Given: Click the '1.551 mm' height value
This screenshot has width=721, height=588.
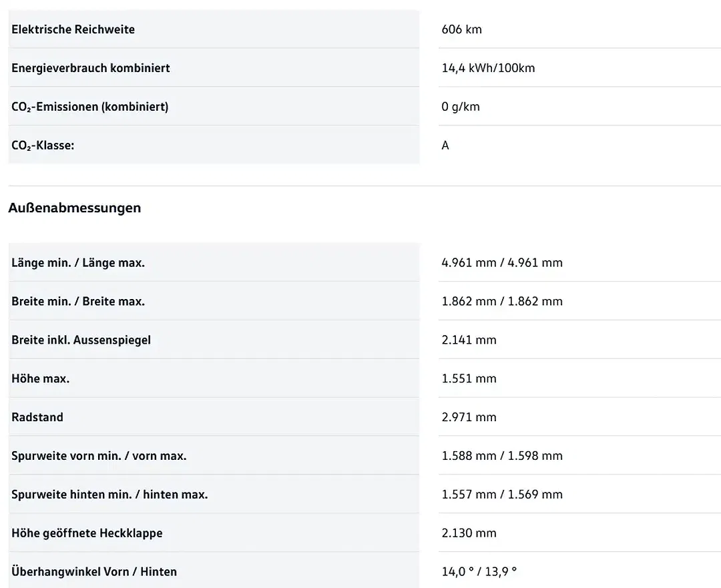Looking at the screenshot, I should 469,378.
